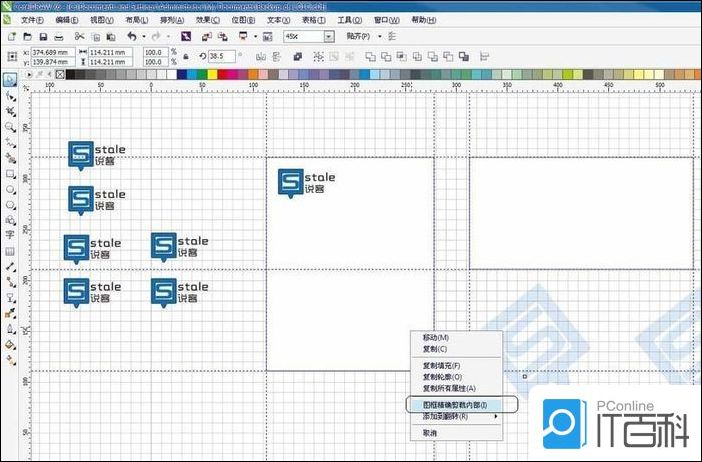The width and height of the screenshot is (702, 462).
Task: Select the Shape edit tool
Action: tap(10, 96)
